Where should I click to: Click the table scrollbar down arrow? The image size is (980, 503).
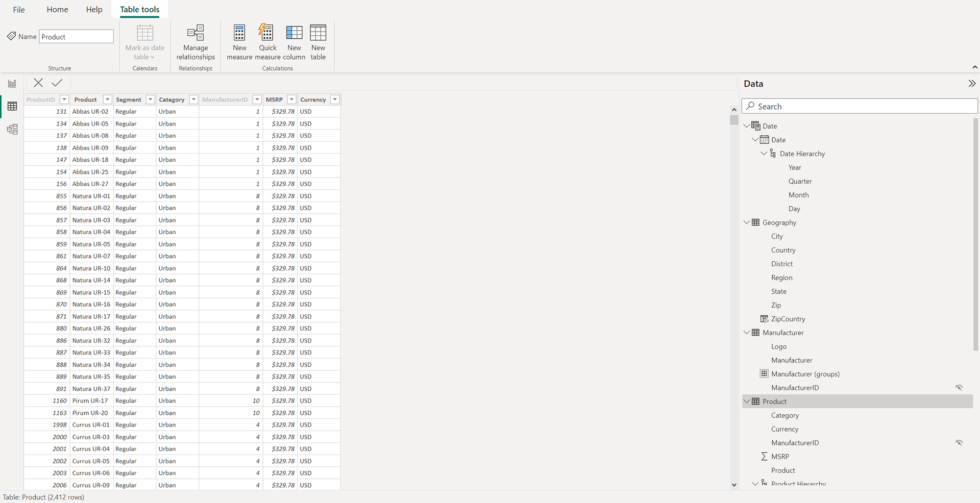734,485
